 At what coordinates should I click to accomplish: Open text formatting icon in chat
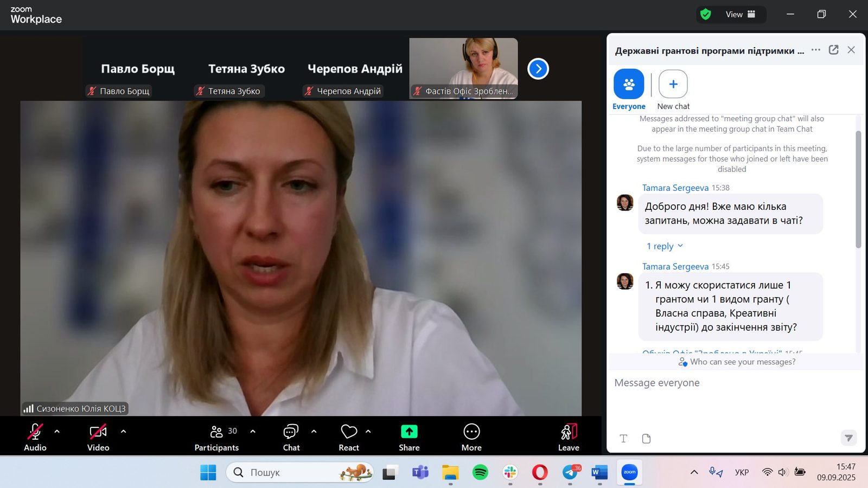(623, 439)
